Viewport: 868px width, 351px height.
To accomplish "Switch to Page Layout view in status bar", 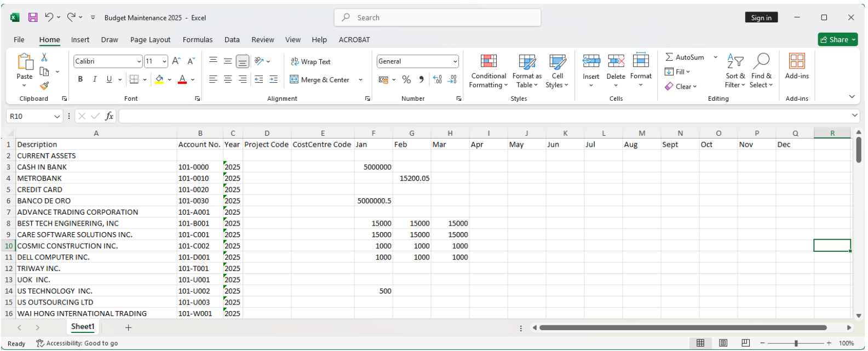I will pyautogui.click(x=723, y=343).
